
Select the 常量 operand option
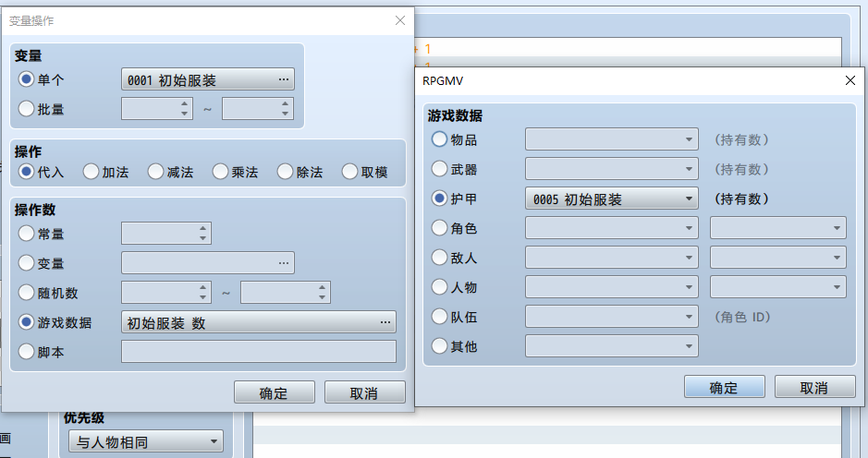(x=26, y=234)
